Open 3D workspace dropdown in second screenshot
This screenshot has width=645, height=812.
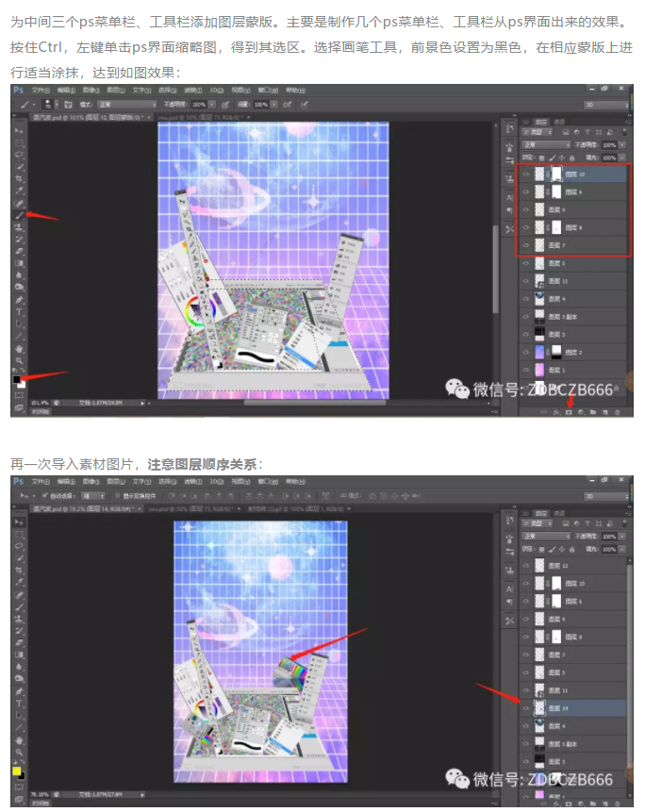coord(606,496)
